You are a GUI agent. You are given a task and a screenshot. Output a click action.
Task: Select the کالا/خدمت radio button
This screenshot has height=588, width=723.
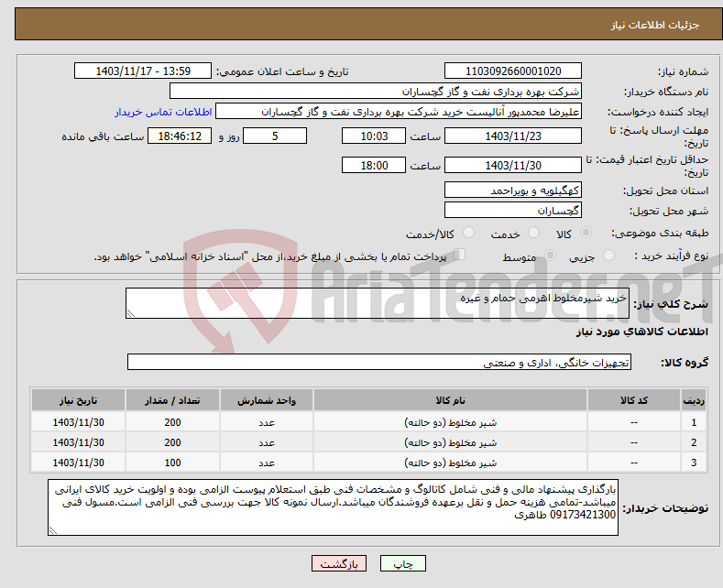click(468, 233)
